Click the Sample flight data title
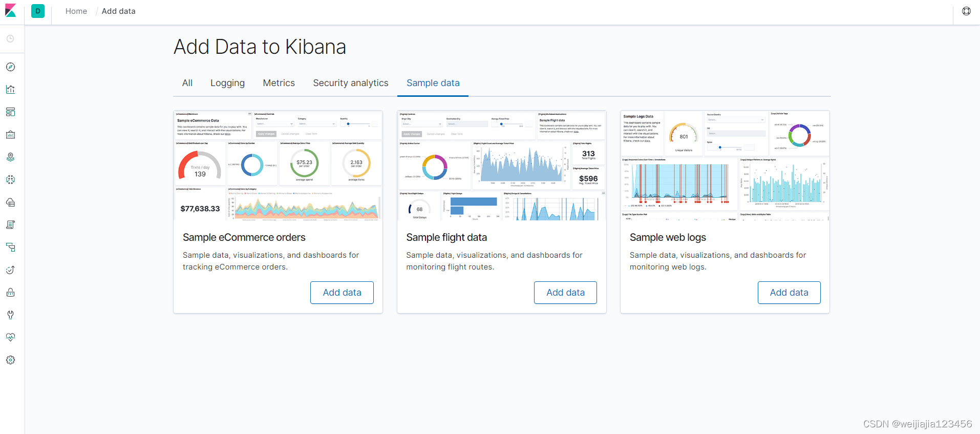980x434 pixels. click(446, 237)
